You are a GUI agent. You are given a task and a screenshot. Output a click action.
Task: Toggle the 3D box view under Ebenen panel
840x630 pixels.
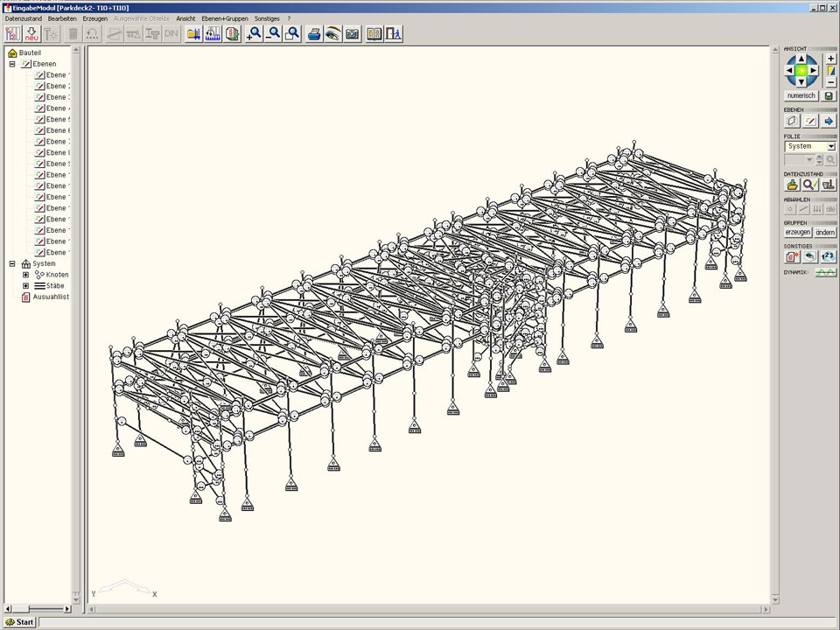pos(792,121)
